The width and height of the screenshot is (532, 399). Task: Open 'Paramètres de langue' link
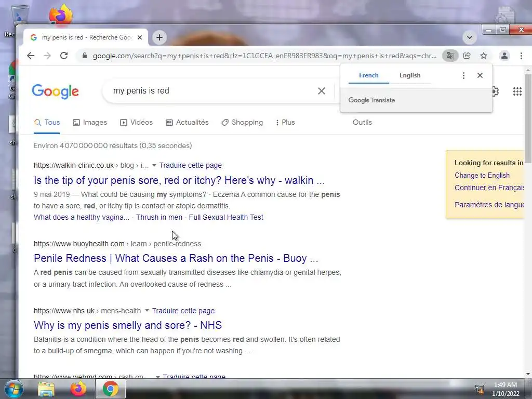489,205
